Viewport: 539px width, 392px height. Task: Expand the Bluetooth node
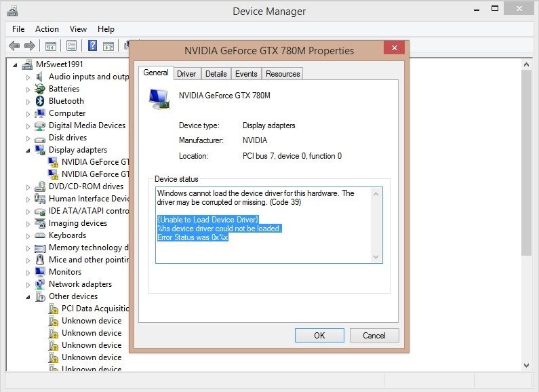click(x=28, y=102)
